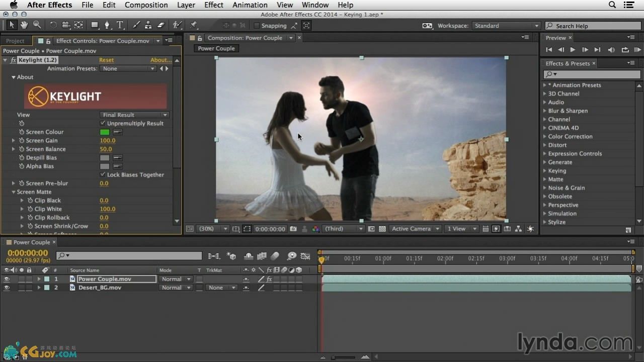Viewport: 644px width, 362px height.
Task: Select the Puppet Pin tool
Action: tap(193, 25)
